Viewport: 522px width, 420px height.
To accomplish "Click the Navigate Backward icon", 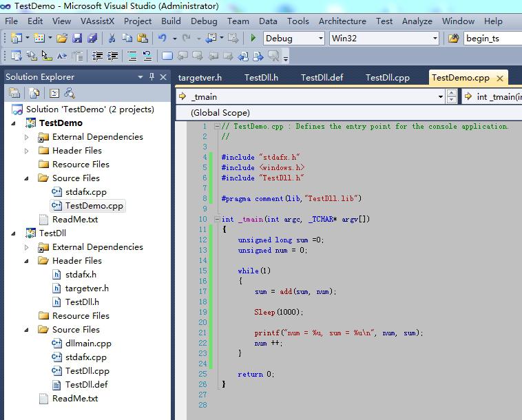I will coord(211,39).
